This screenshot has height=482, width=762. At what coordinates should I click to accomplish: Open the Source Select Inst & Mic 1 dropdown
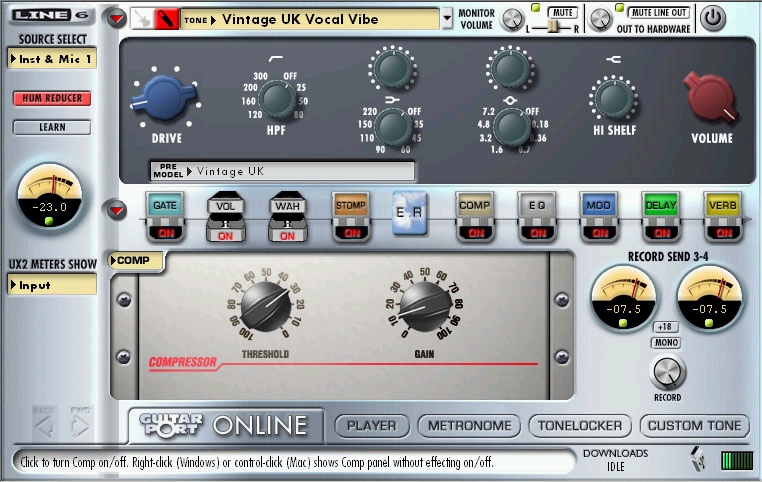tap(52, 59)
